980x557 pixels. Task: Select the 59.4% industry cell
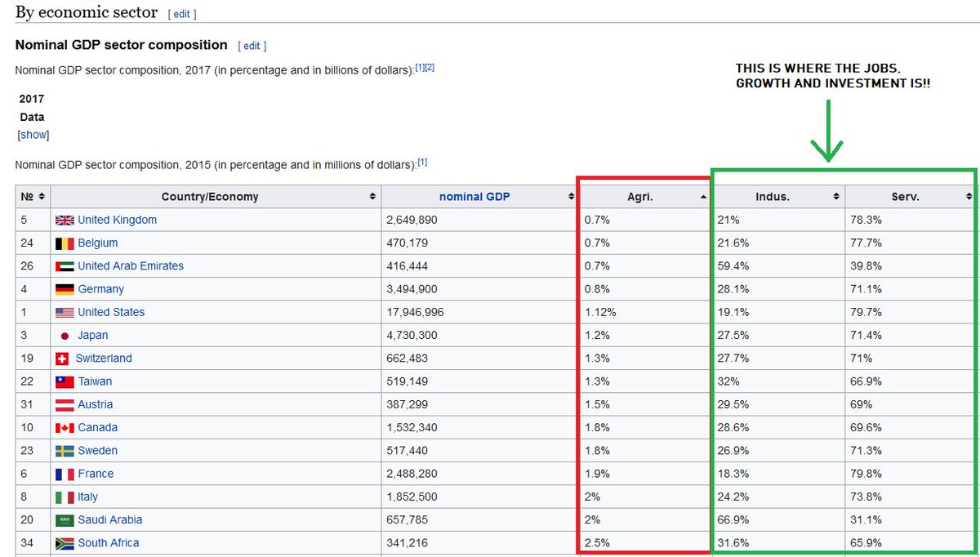(x=779, y=266)
